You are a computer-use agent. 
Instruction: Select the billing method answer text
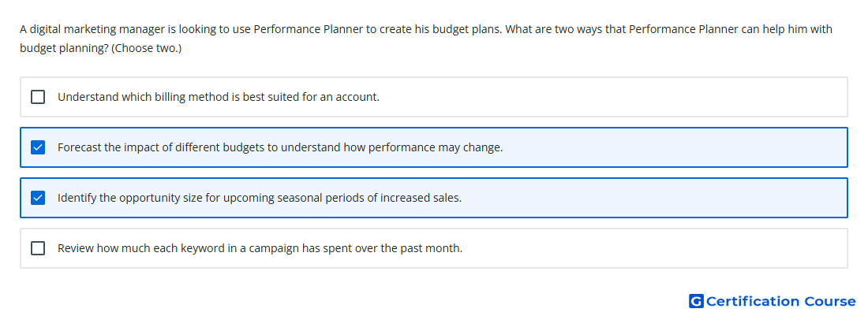coord(219,97)
